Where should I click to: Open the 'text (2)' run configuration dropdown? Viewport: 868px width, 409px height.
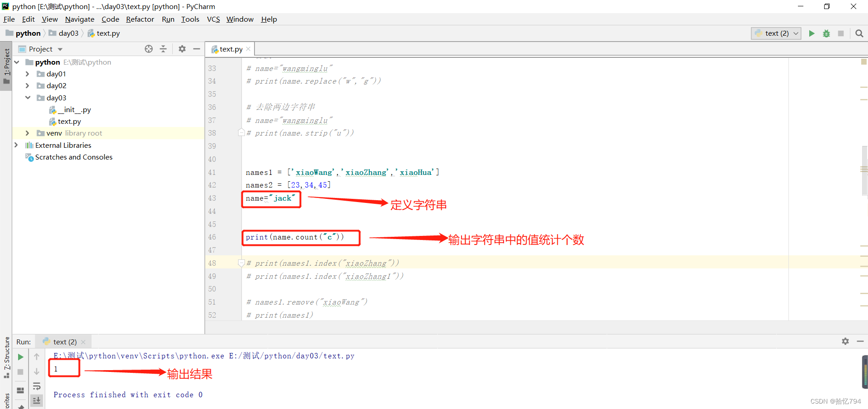[776, 33]
